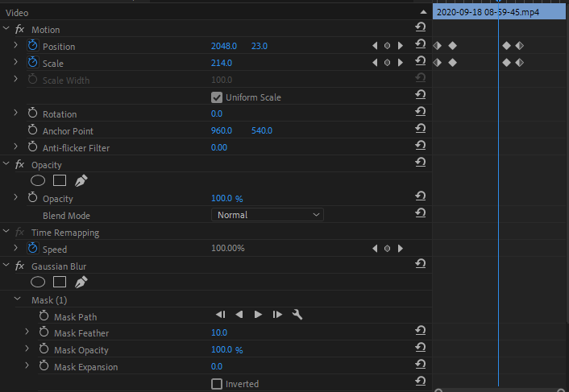
Task: Go to next Position keyframe
Action: coord(401,46)
